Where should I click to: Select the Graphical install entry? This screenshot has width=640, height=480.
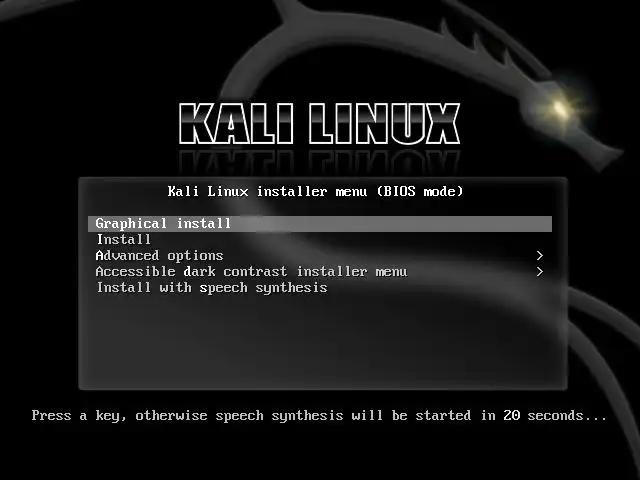pyautogui.click(x=320, y=224)
